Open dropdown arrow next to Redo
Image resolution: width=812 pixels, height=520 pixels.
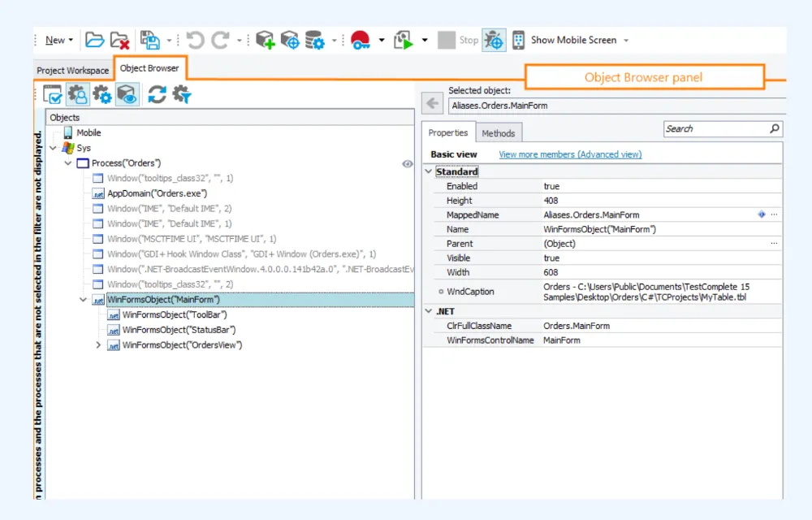point(239,41)
